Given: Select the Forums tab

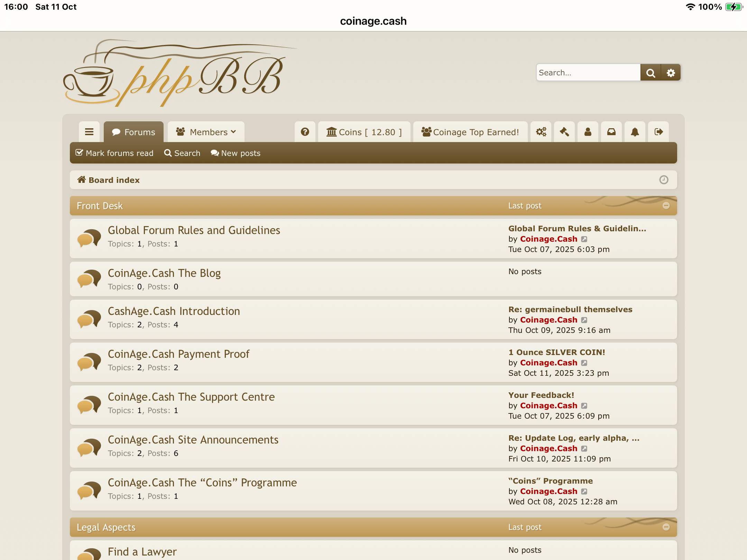Looking at the screenshot, I should point(133,132).
